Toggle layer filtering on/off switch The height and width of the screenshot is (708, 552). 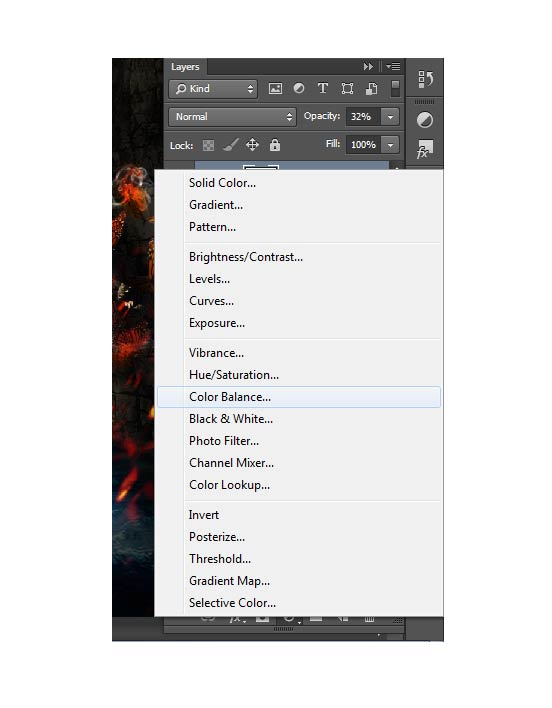click(x=395, y=88)
